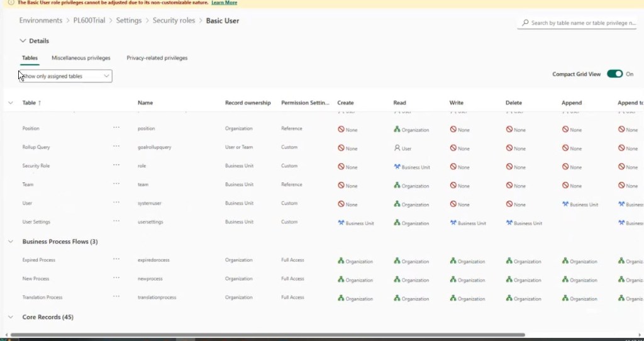Click Security Role's Read Business Unit icon
Image resolution: width=644 pixels, height=341 pixels.
[397, 167]
